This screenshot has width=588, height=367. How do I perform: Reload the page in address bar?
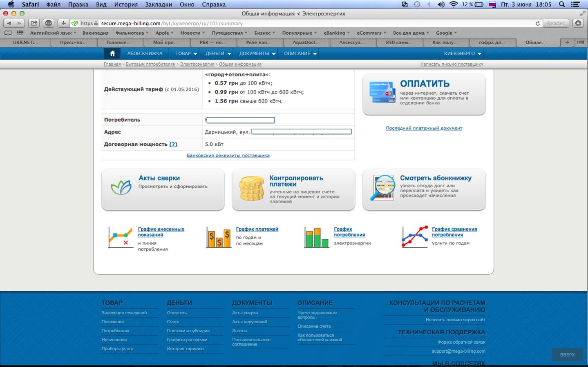538,23
